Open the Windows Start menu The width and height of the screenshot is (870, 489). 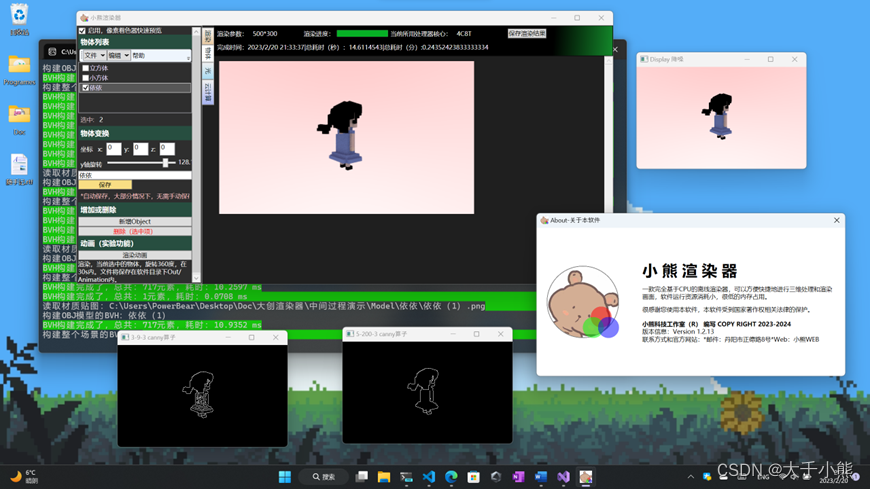tap(285, 477)
